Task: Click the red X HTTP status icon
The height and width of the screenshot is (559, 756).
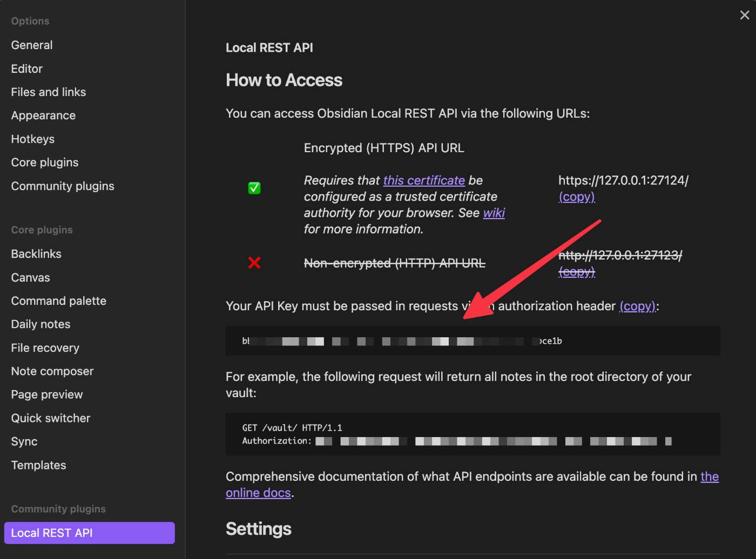Action: pyautogui.click(x=254, y=263)
